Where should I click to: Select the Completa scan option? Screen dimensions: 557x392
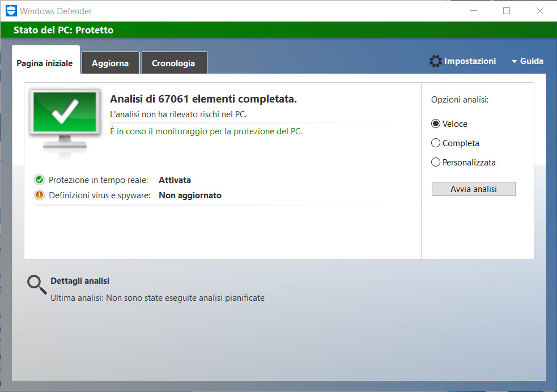coord(455,143)
